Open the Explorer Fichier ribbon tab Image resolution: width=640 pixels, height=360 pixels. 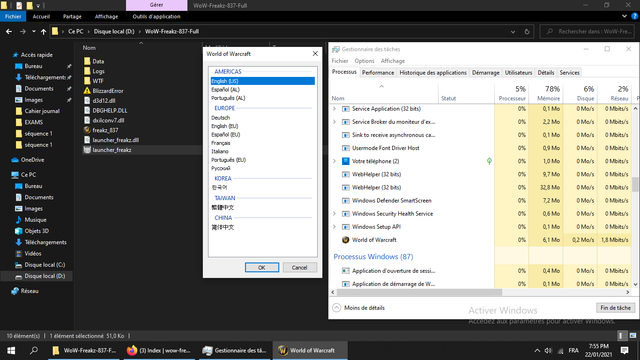click(13, 16)
